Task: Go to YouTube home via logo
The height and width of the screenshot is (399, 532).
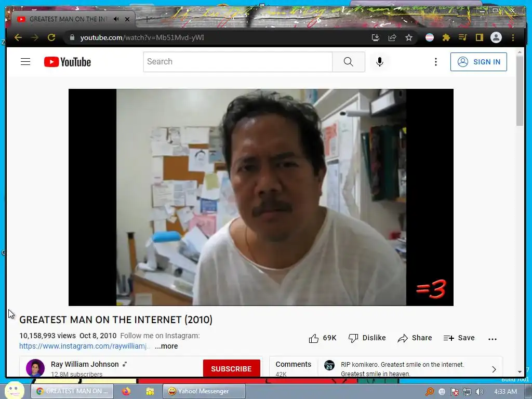Action: [68, 62]
